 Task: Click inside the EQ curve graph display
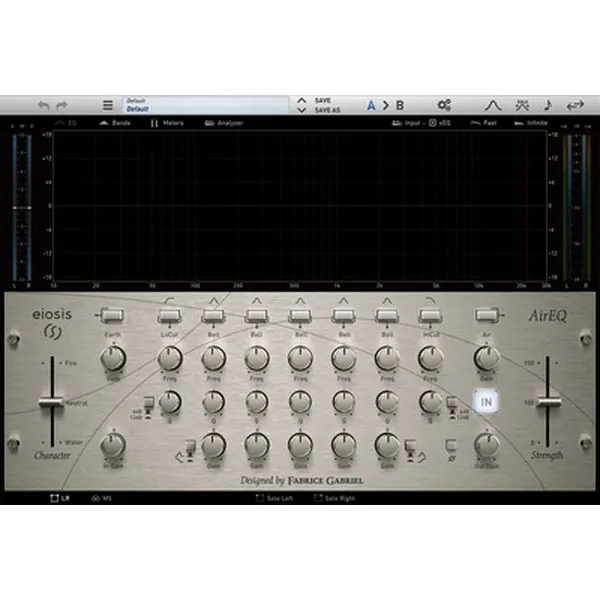click(x=300, y=206)
